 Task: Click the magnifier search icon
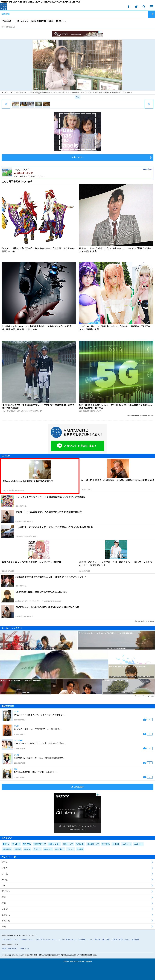click(x=144, y=6)
